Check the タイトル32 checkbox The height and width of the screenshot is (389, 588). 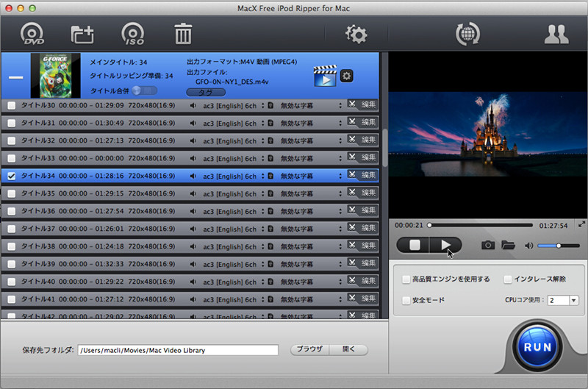click(x=12, y=140)
